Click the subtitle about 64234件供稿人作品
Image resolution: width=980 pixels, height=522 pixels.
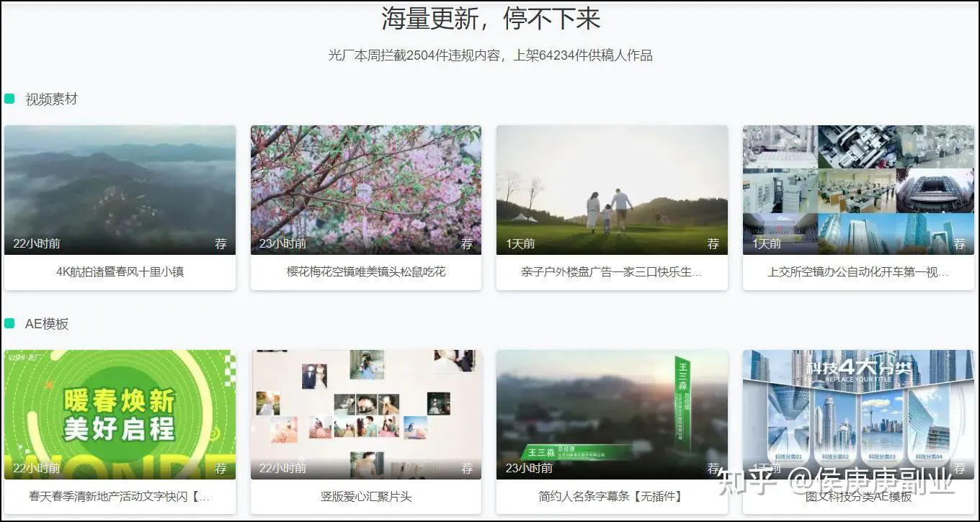(491, 55)
